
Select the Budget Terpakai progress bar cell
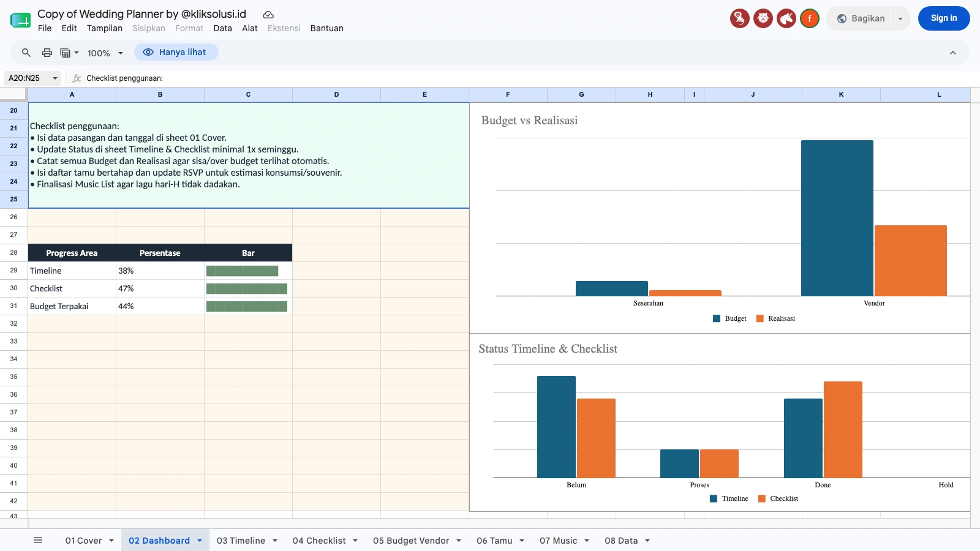pos(248,306)
